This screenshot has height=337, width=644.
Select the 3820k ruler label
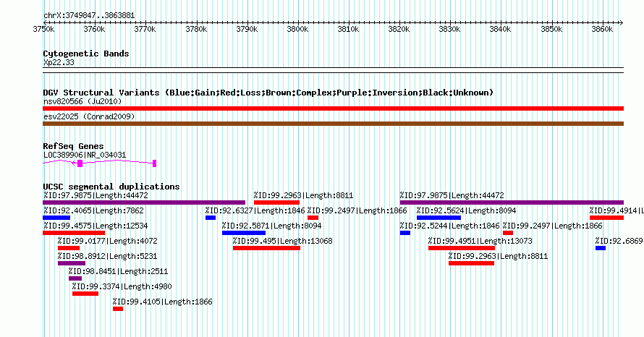(x=399, y=30)
